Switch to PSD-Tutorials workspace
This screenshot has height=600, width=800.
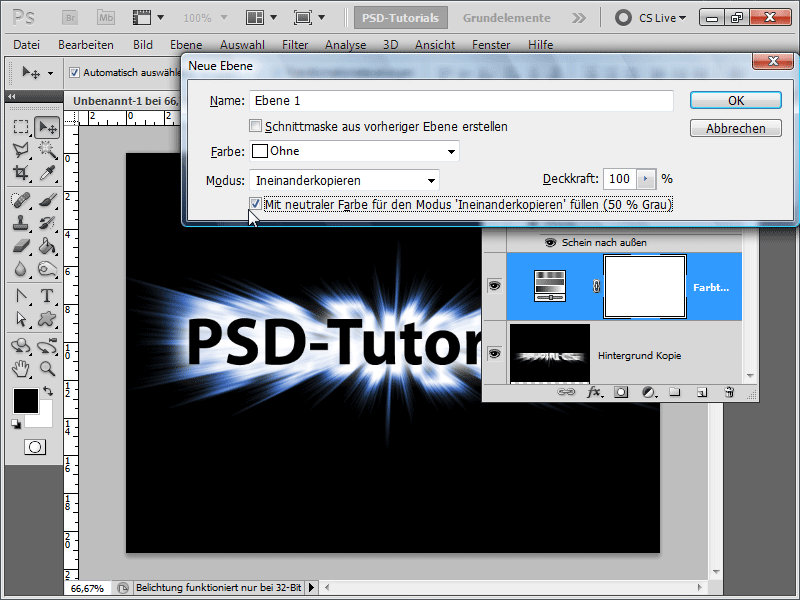[401, 18]
